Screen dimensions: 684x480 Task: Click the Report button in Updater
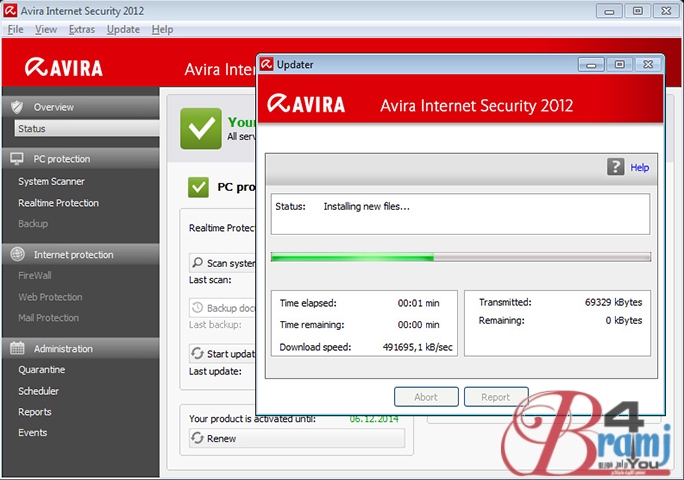pos(496,397)
